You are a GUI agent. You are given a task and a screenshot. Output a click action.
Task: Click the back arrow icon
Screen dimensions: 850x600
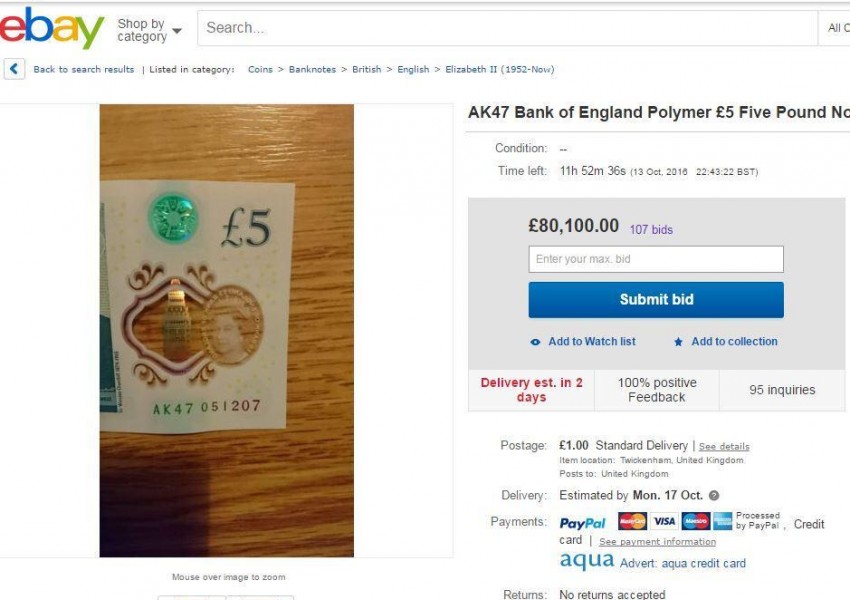[14, 69]
